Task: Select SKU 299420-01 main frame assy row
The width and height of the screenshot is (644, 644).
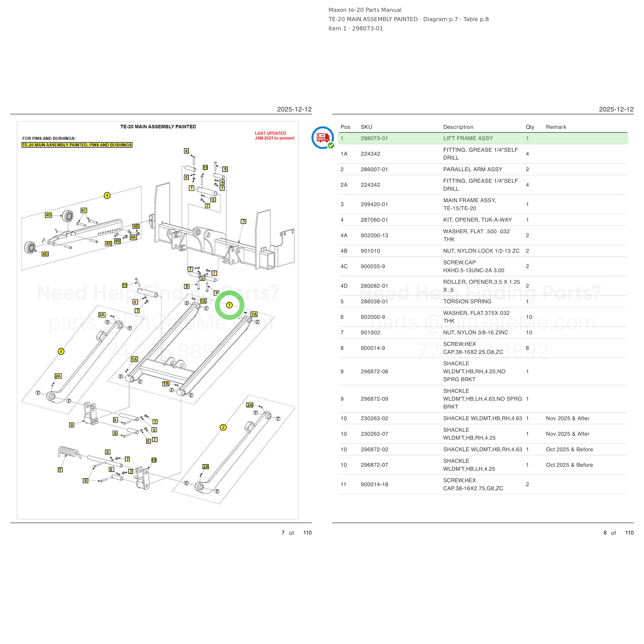Action: click(483, 204)
